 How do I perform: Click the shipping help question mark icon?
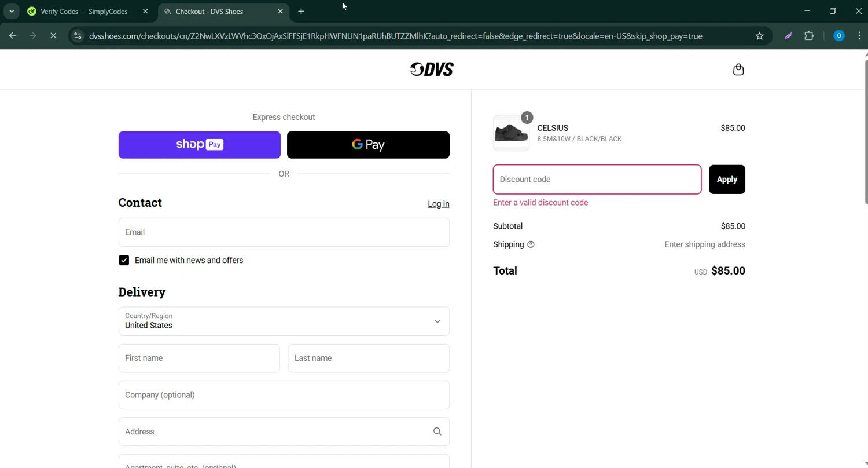point(531,244)
